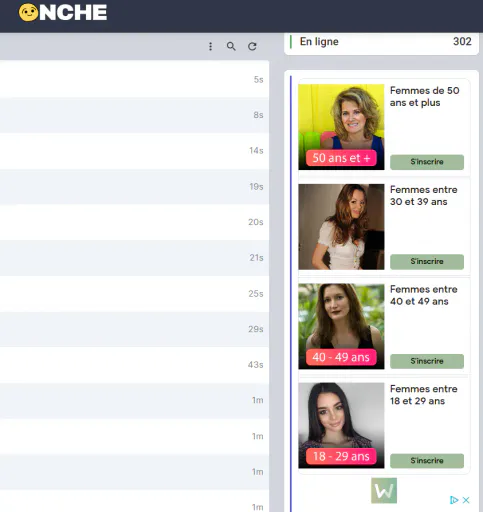Select the topic row posted 20s ago
This screenshot has width=483, height=512.
134,222
